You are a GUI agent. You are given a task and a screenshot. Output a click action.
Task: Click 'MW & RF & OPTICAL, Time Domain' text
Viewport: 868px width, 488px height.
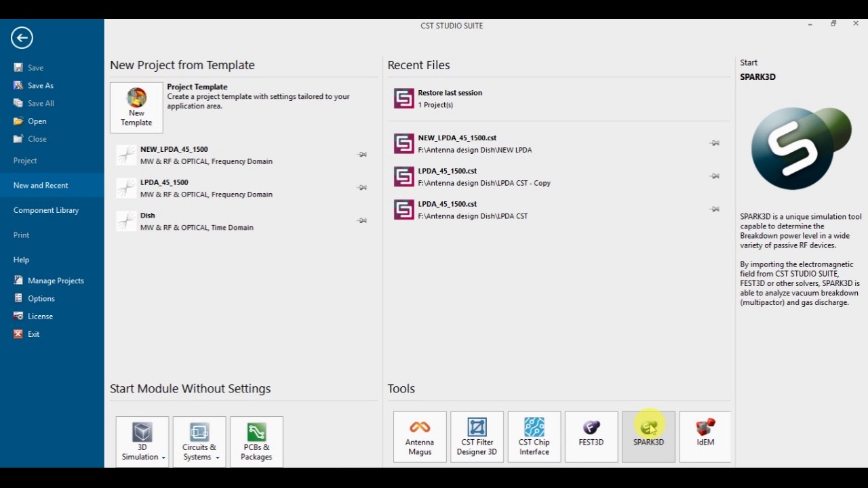coord(197,228)
